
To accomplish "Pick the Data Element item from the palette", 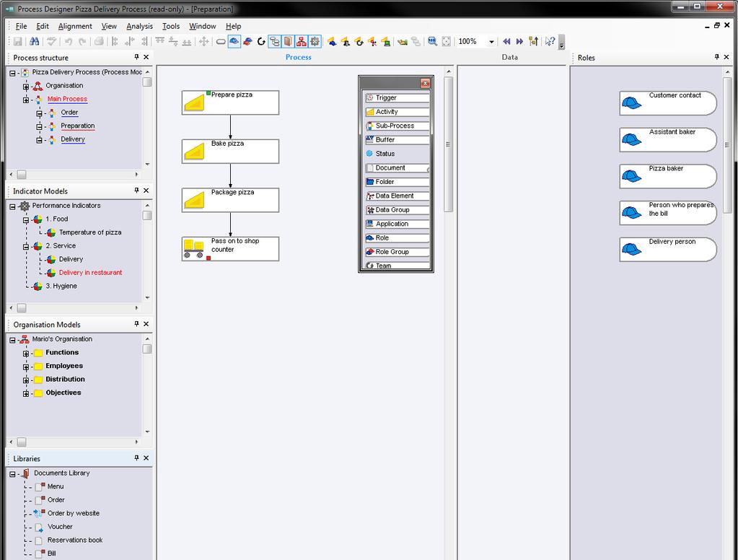I will [x=397, y=196].
